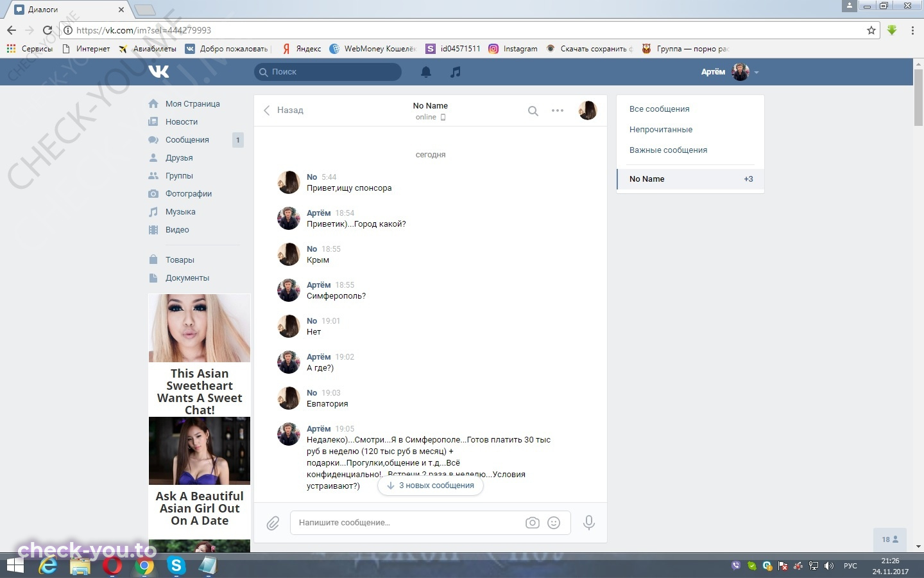924x578 pixels.
Task: Search within the No Name conversation
Action: (x=533, y=110)
